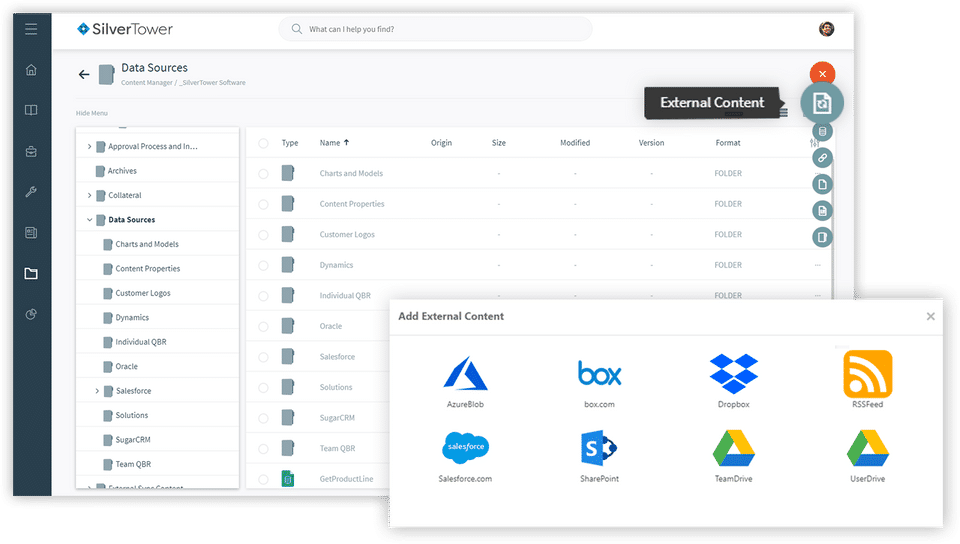Choose UserDrive external content source
This screenshot has height=544, width=960.
pyautogui.click(x=868, y=456)
